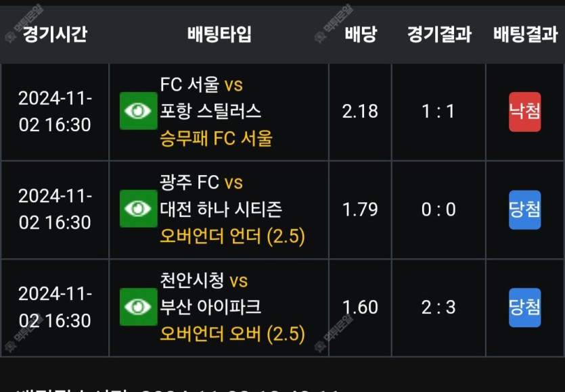The image size is (565, 392).
Task: Click the 0 : 0 match score
Action: click(x=438, y=210)
